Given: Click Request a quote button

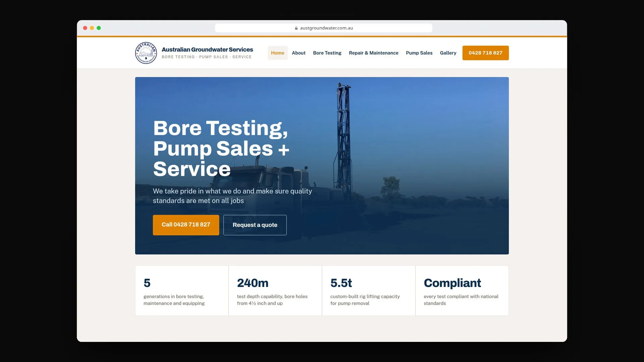Looking at the screenshot, I should click(255, 225).
